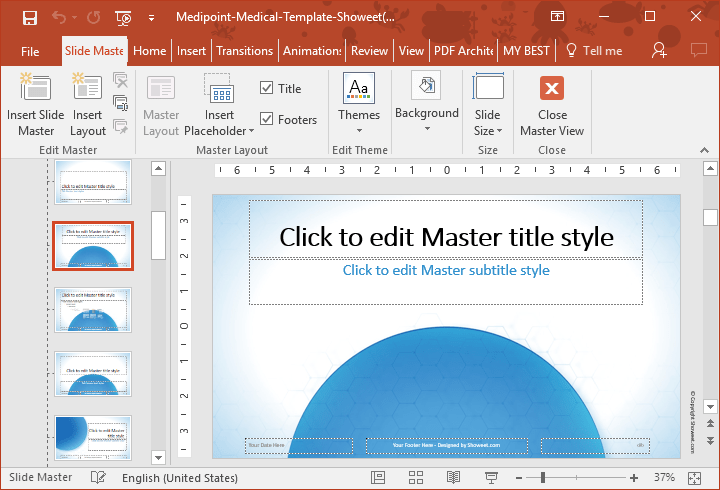Save the presentation with the floppy icon

30,18
